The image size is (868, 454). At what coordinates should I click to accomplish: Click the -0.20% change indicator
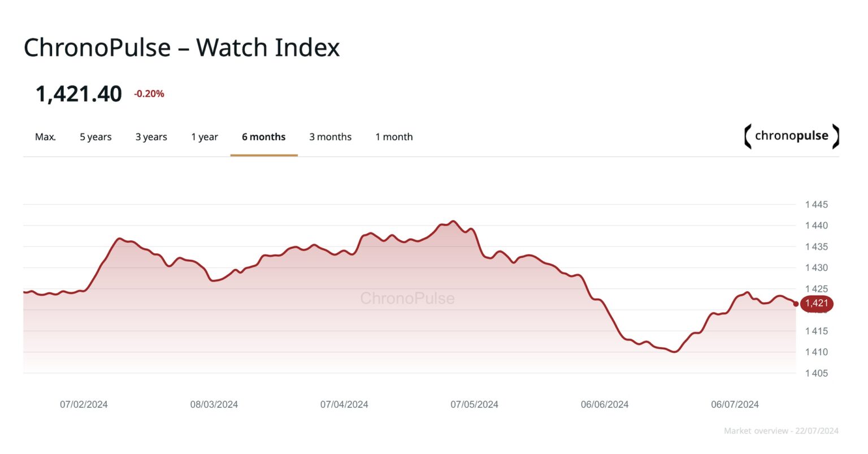click(x=148, y=93)
